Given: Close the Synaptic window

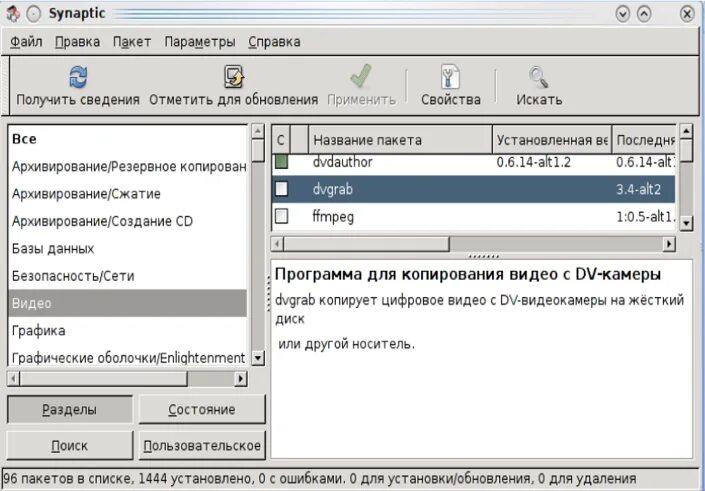Looking at the screenshot, I should [687, 14].
